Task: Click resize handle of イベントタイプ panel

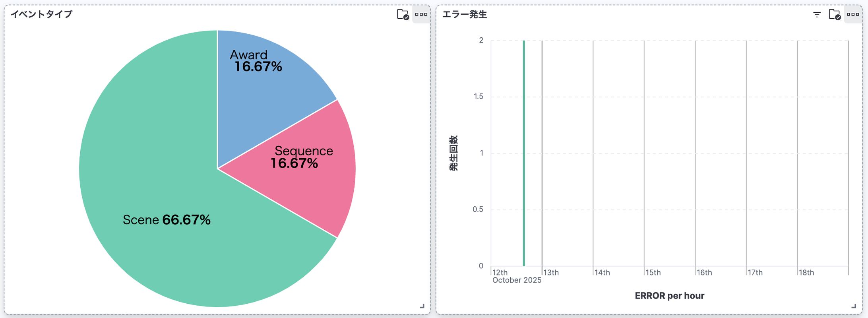Action: (x=422, y=306)
